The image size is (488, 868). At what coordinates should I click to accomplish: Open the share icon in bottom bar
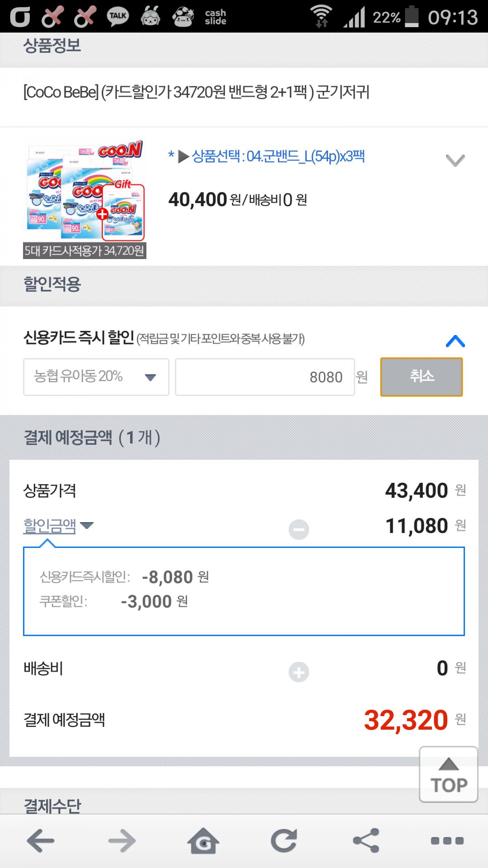pos(366,841)
